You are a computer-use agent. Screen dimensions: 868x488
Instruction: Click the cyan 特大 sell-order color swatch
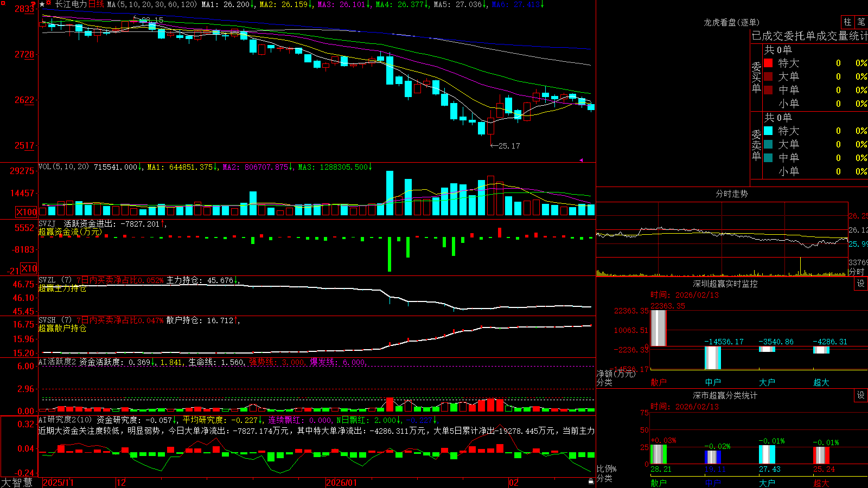pyautogui.click(x=768, y=131)
